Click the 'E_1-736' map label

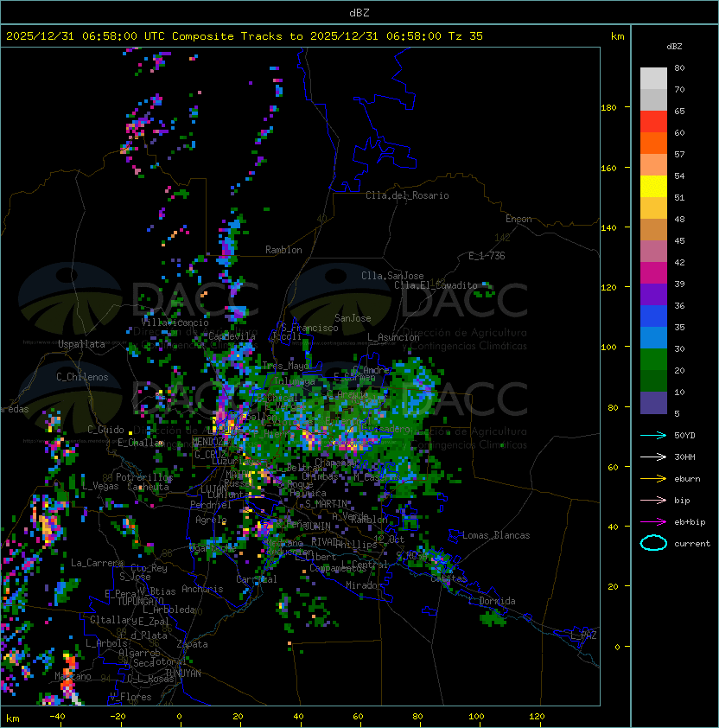tap(487, 256)
